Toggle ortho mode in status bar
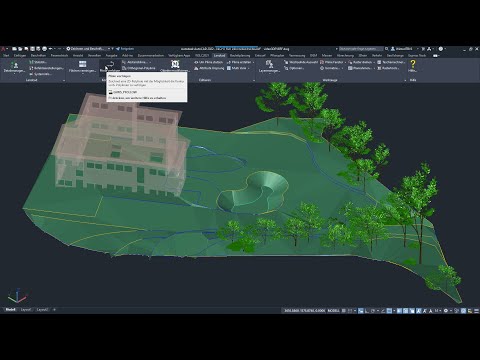The width and height of the screenshot is (480, 360). (x=367, y=311)
